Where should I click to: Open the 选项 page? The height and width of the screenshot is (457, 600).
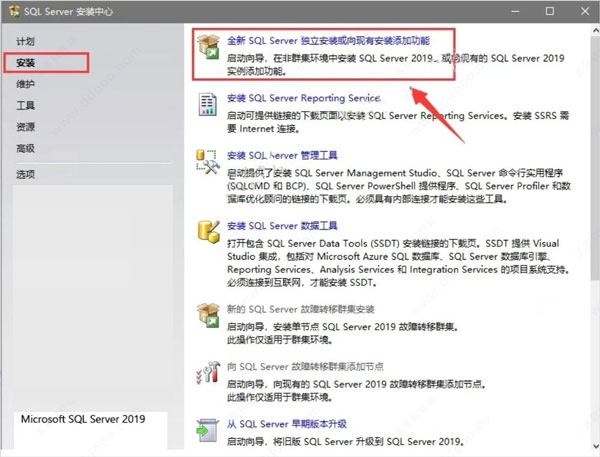[x=26, y=174]
